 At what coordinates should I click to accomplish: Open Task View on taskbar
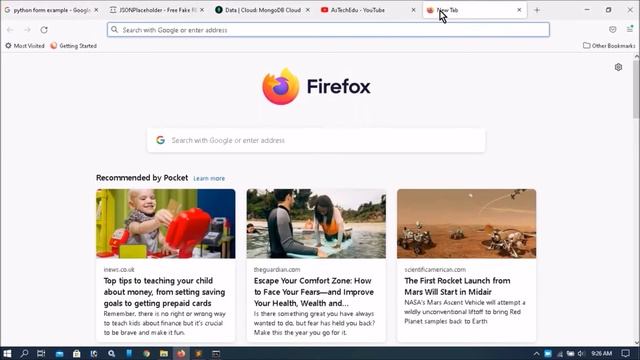(41, 353)
